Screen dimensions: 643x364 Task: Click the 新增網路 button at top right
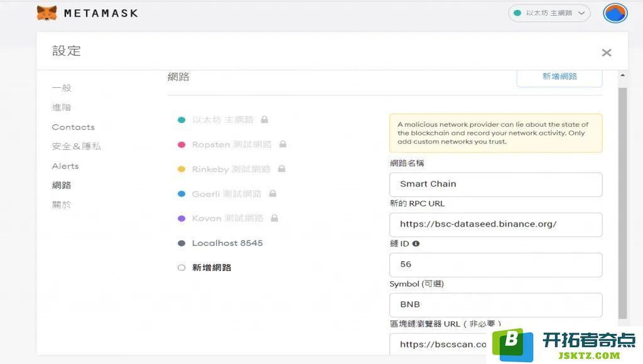pyautogui.click(x=559, y=77)
